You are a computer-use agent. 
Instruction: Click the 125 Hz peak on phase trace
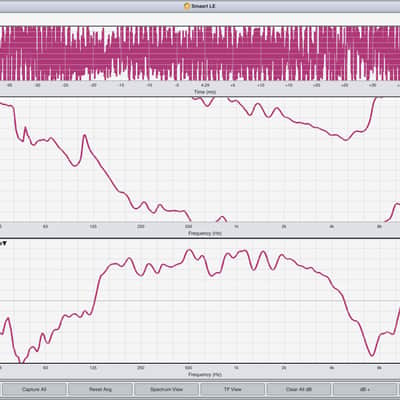coord(84,135)
